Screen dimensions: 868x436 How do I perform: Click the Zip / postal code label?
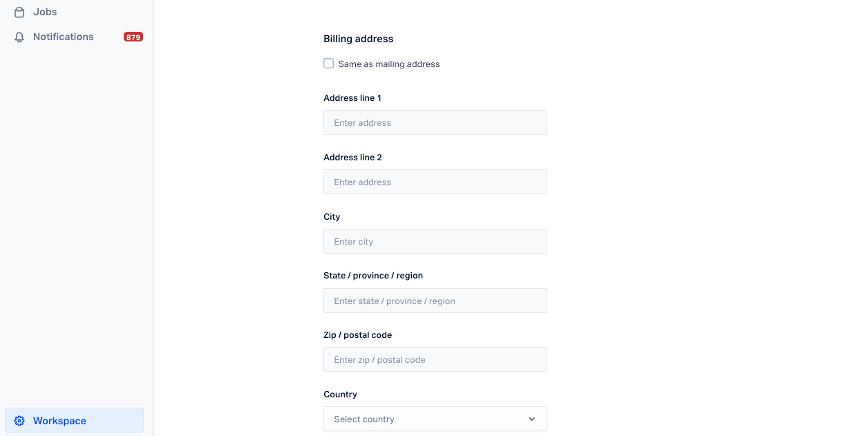tap(358, 335)
